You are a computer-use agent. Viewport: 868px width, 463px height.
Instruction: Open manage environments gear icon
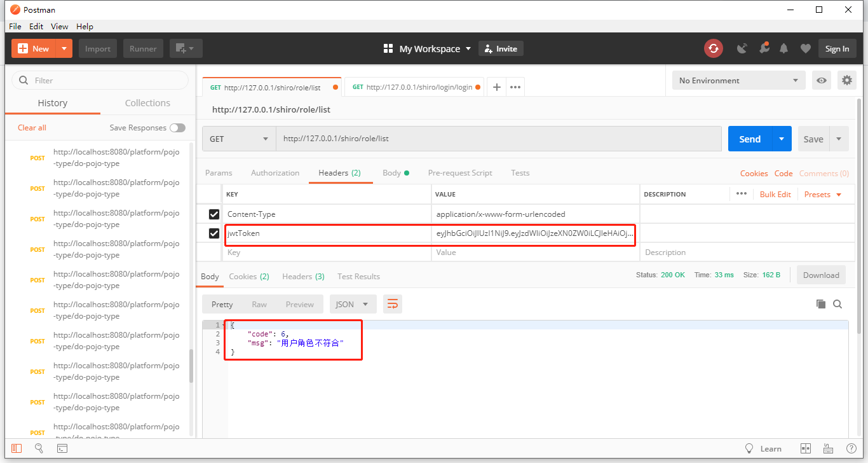(x=846, y=80)
